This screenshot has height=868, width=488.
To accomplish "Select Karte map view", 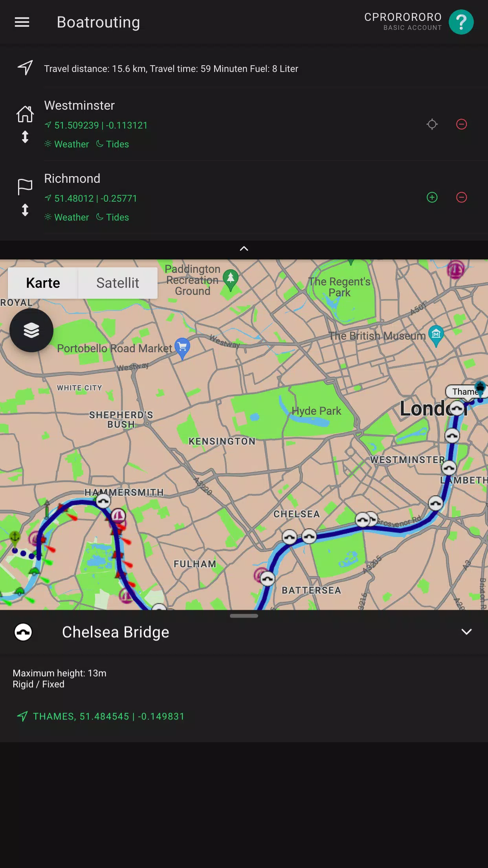I will click(x=43, y=283).
